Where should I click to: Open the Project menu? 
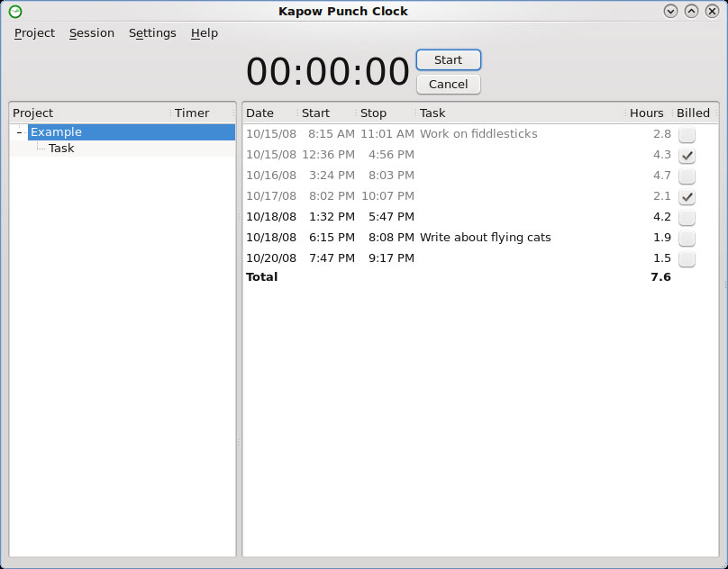(34, 33)
